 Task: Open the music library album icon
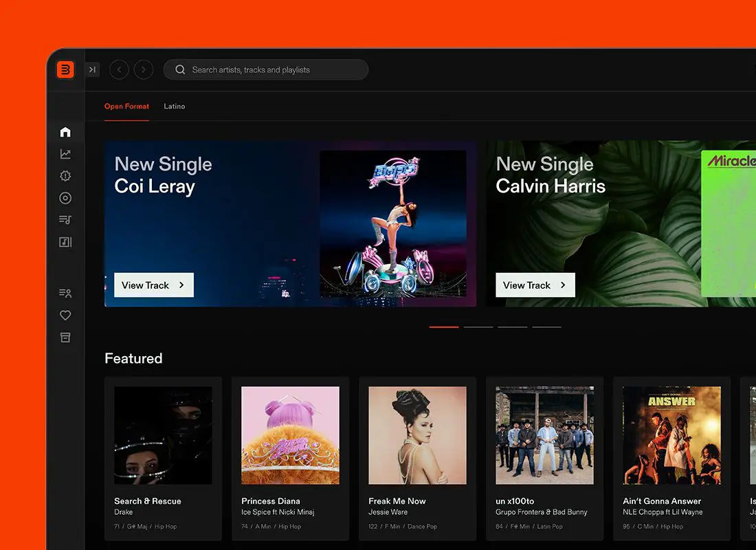(65, 242)
